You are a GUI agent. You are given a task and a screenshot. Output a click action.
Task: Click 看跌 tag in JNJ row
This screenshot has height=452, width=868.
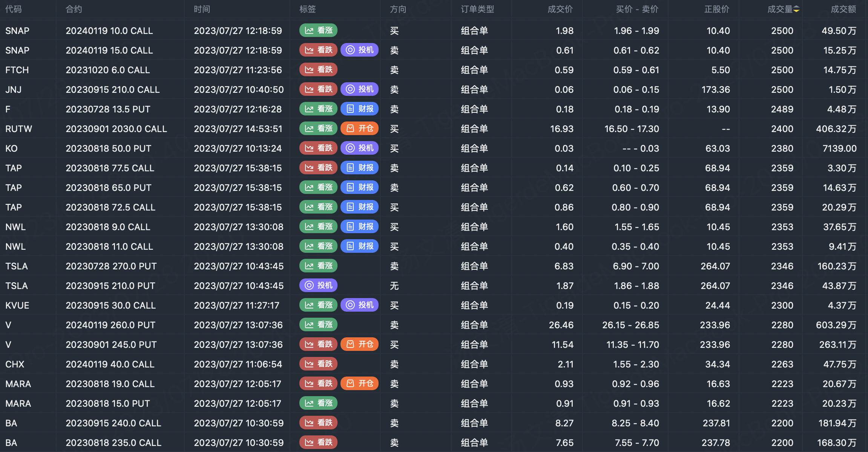(x=318, y=89)
